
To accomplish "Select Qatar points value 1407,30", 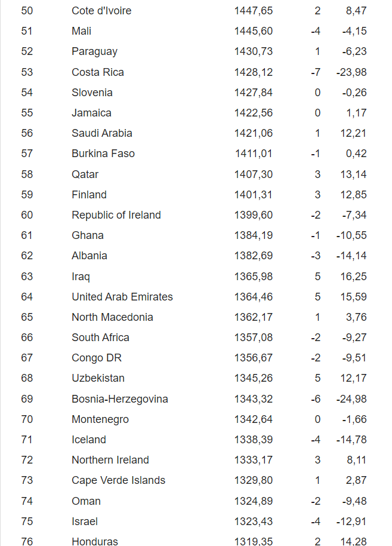I will (253, 174).
